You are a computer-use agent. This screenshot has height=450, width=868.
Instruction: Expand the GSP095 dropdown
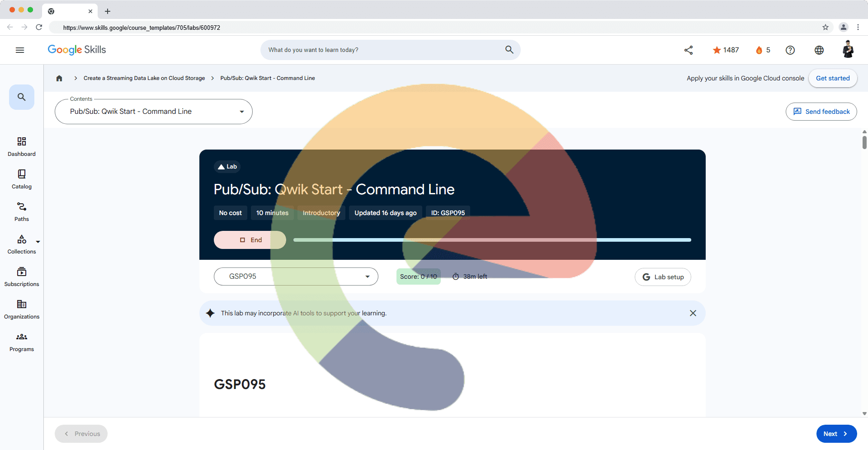(296, 277)
